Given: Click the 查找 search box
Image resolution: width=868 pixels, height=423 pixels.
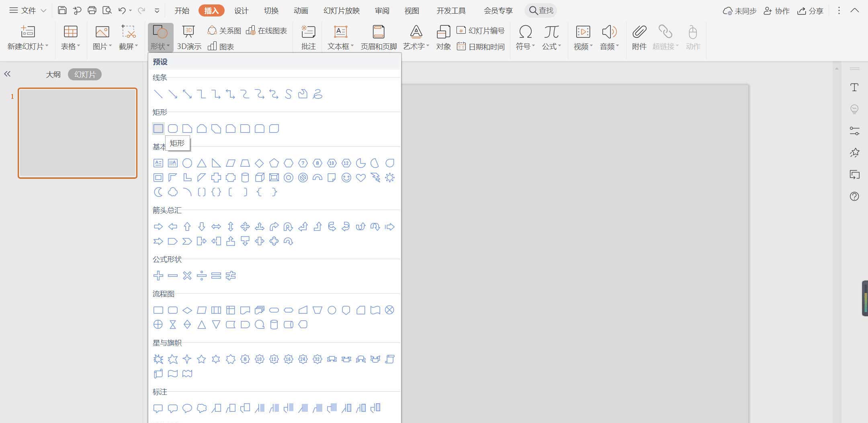Looking at the screenshot, I should click(541, 10).
